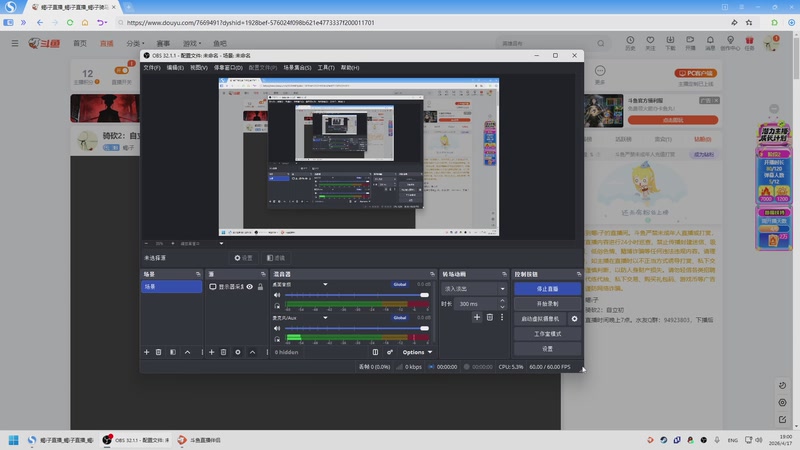Toggle visibility eye of display capture source
Image resolution: width=800 pixels, height=450 pixels.
pos(249,287)
